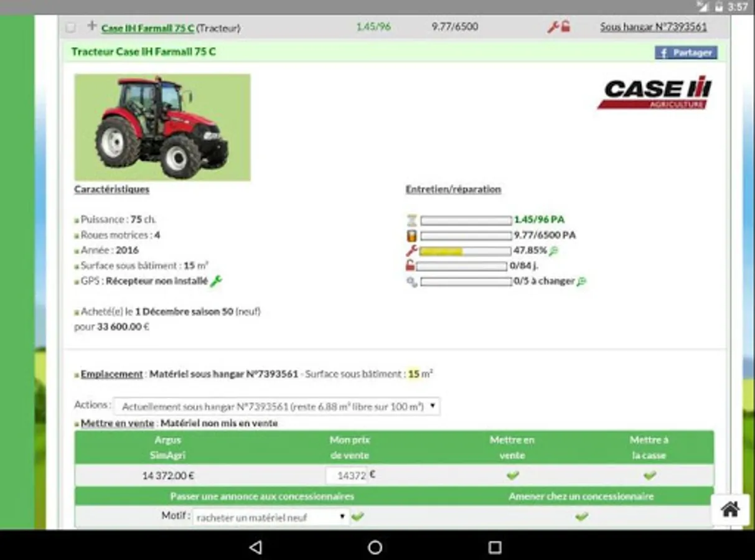This screenshot has width=755, height=560.
Task: Tap the Android home circle button
Action: click(x=375, y=547)
